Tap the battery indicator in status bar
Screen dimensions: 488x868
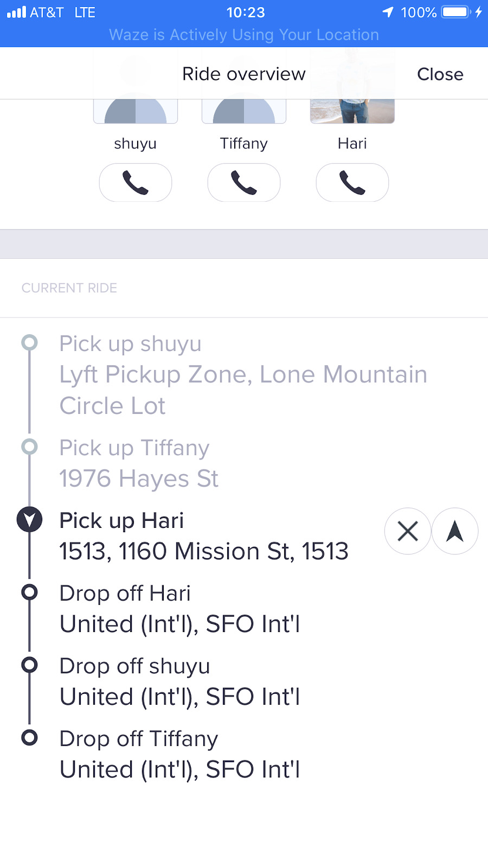455,12
